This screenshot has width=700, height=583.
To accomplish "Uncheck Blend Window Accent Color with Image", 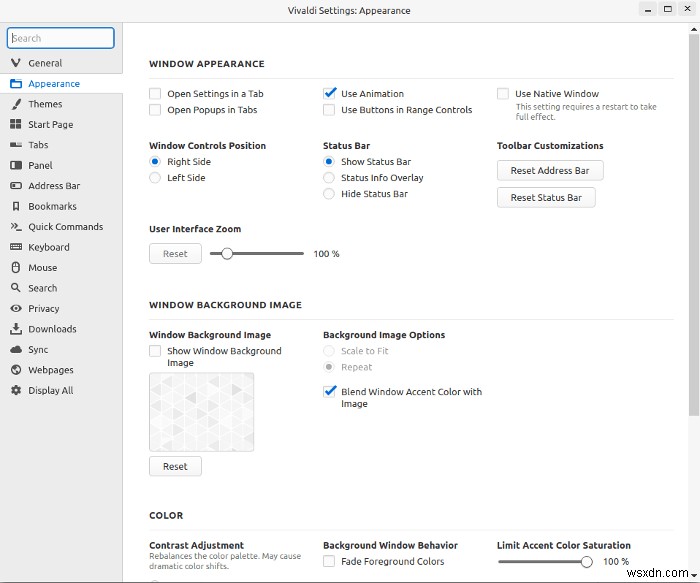I will (329, 391).
